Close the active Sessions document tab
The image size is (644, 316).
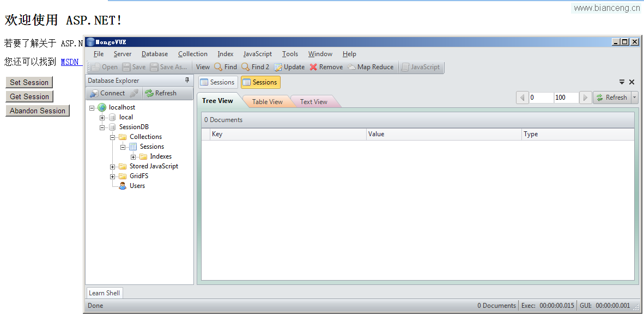[631, 82]
